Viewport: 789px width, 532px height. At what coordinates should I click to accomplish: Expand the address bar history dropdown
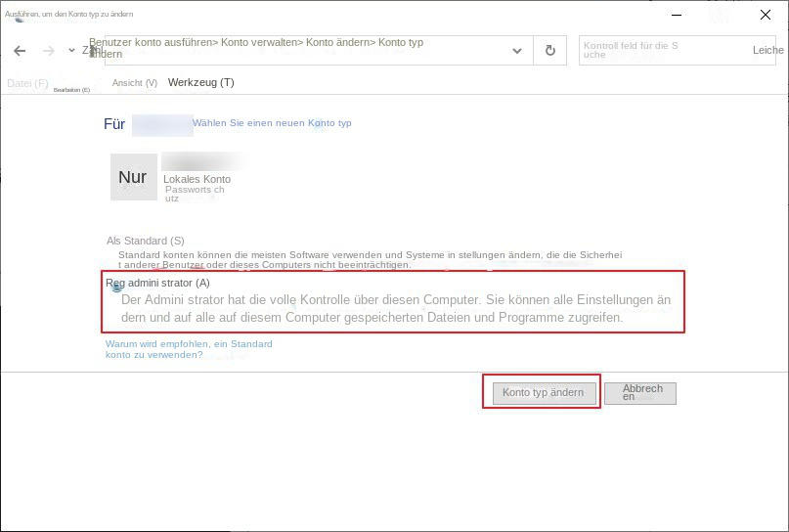tap(517, 51)
